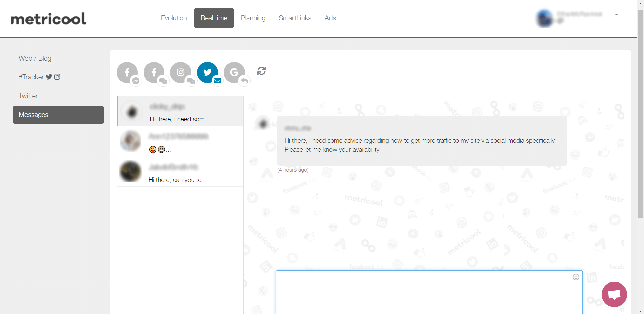
Task: Click the page vertical scrollbar
Action: point(640,114)
